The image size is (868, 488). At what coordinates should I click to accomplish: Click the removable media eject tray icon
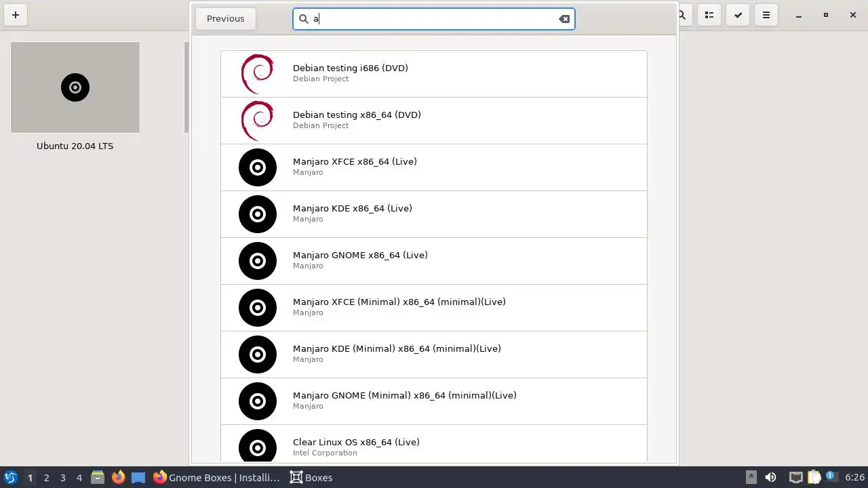coord(751,477)
